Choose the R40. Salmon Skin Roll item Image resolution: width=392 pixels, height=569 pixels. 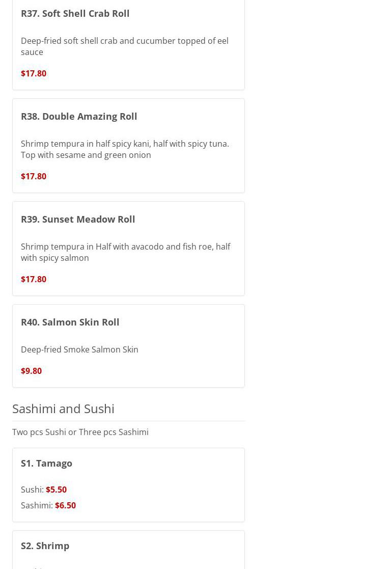click(70, 322)
